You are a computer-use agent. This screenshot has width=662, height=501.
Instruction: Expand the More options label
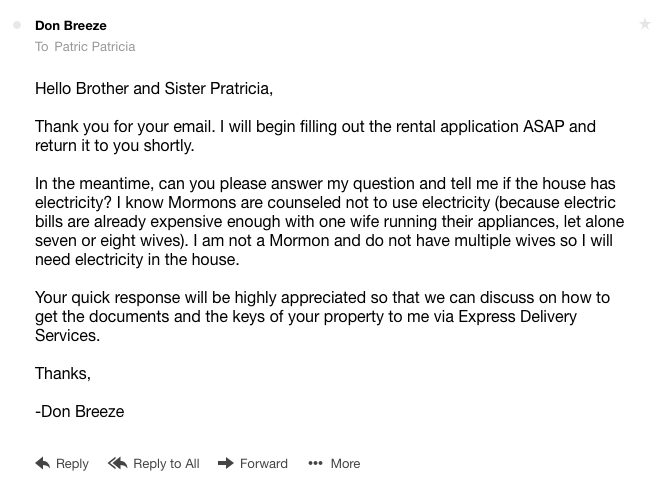point(345,463)
